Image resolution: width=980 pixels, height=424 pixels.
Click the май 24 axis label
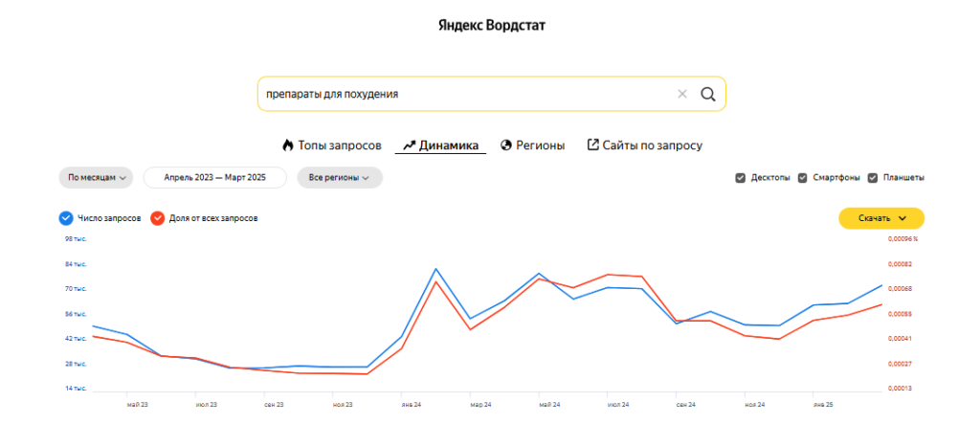[x=548, y=405]
